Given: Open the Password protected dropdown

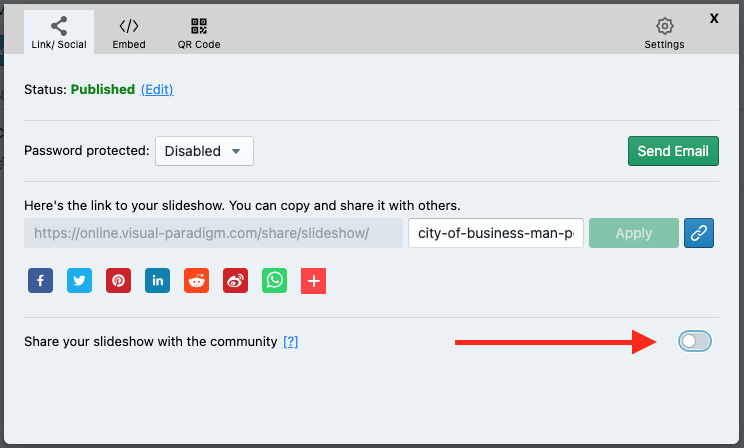Looking at the screenshot, I should pos(204,151).
